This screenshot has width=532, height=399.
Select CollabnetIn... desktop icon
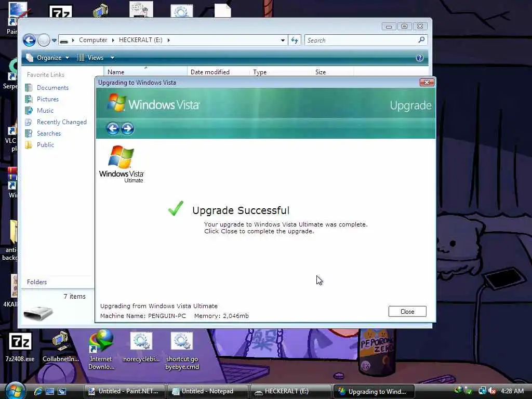click(x=61, y=347)
